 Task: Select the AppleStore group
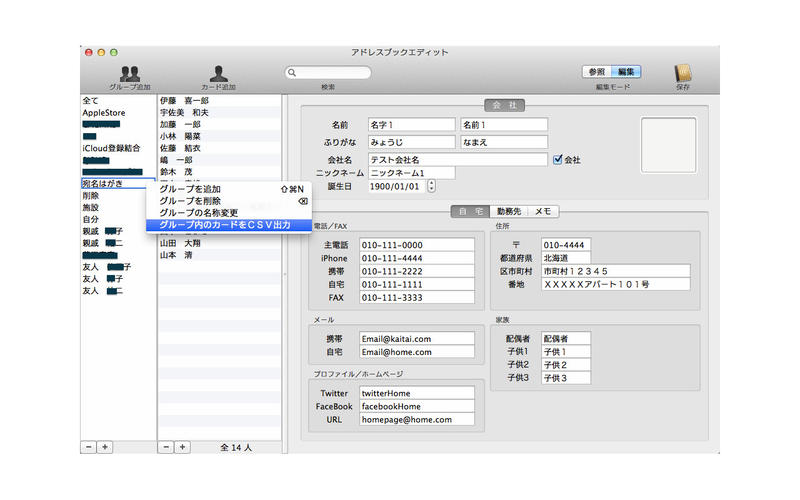[118, 113]
